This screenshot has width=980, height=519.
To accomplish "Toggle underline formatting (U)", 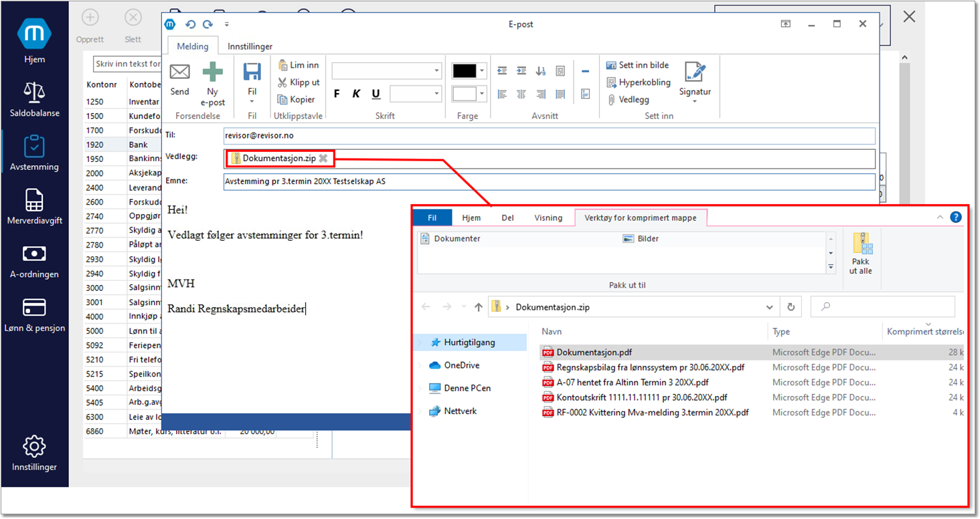I will 376,94.
